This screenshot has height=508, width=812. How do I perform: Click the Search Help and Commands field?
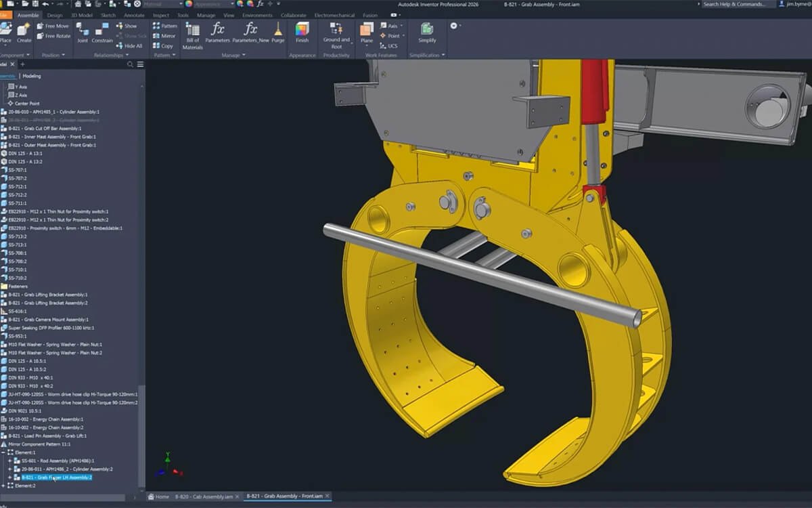click(x=738, y=4)
